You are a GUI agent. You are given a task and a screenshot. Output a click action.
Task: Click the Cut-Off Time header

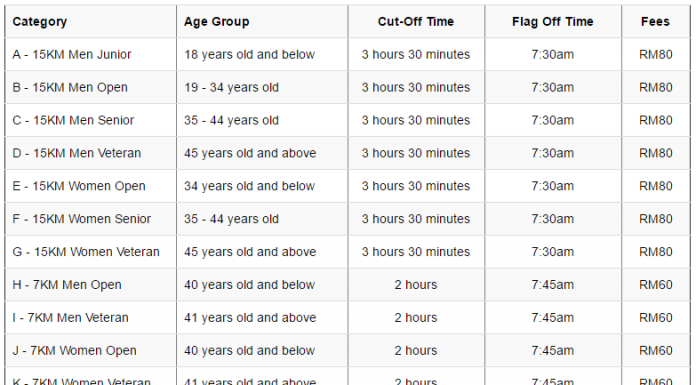coord(416,22)
